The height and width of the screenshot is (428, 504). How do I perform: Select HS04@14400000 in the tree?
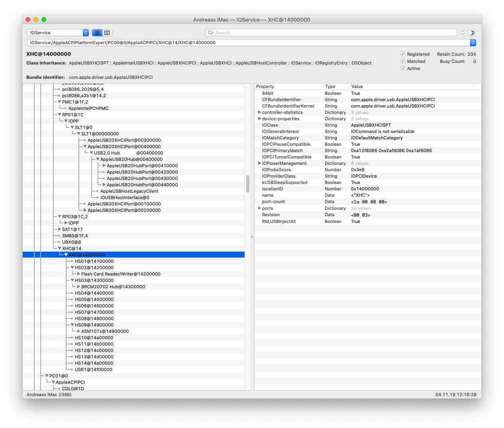[94, 293]
